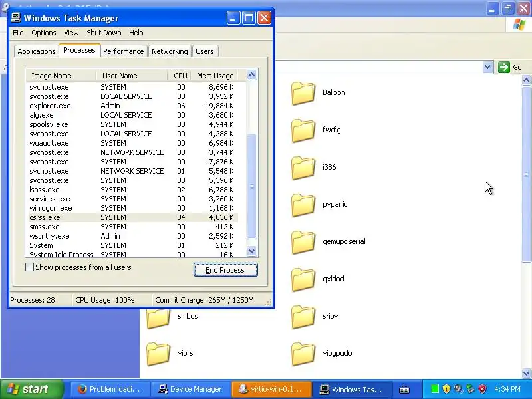Click the on-screen keyboard taskbar icon
This screenshot has width=532, height=399.
(x=404, y=389)
